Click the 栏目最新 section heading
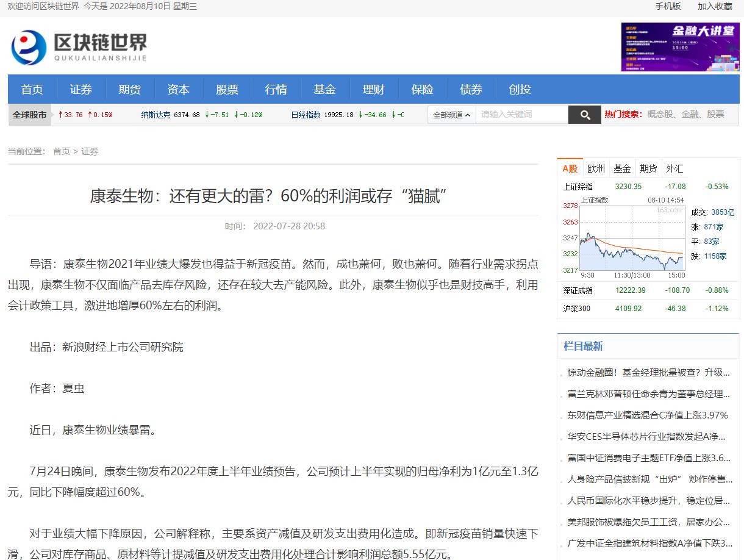Screen dimensions: 744x560 coord(583,346)
